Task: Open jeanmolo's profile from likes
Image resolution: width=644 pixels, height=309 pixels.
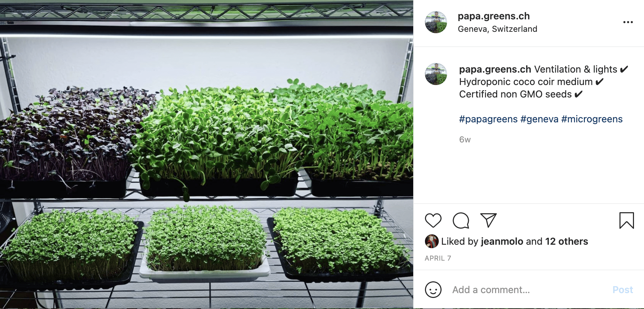Action: (502, 242)
